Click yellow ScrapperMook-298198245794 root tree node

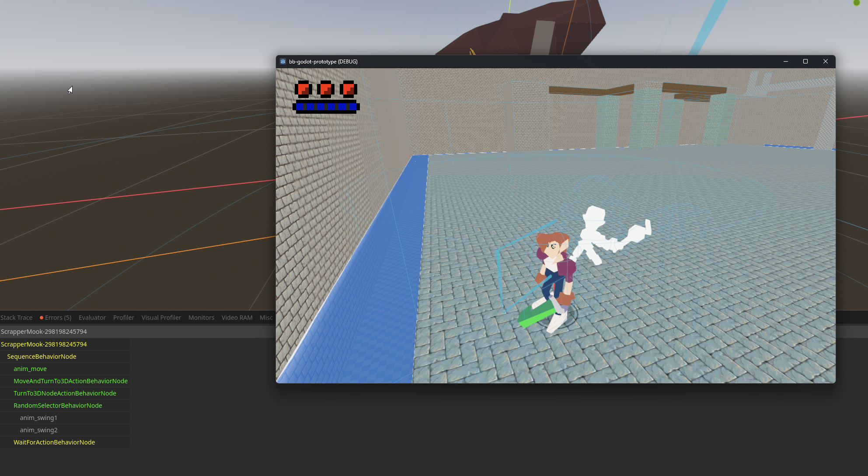click(44, 344)
